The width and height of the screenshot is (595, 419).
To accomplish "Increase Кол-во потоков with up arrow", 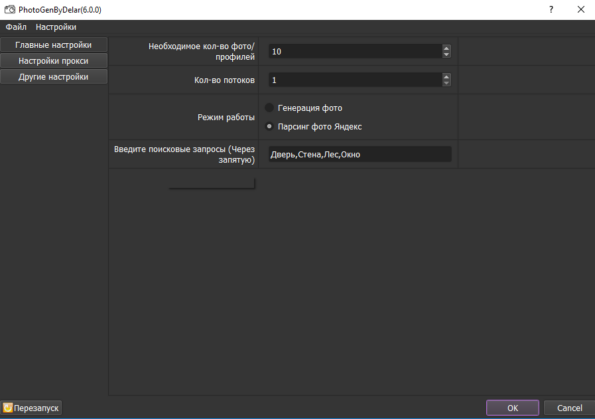I will tap(446, 76).
